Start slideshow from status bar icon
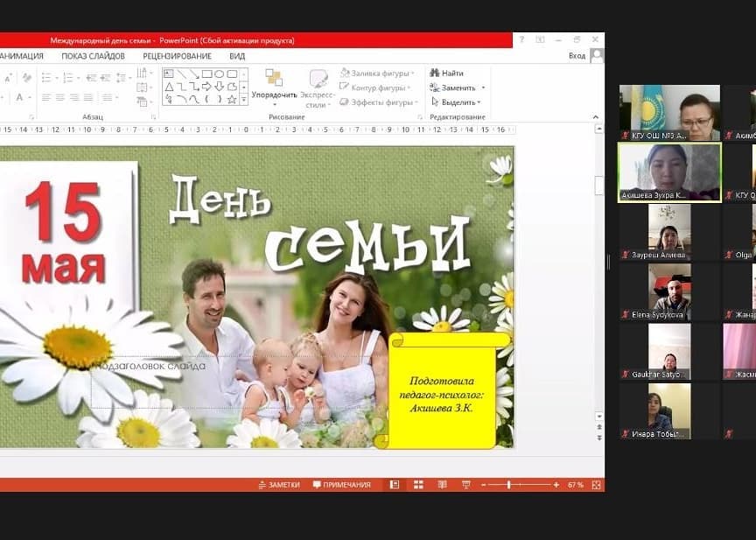 coord(465,485)
